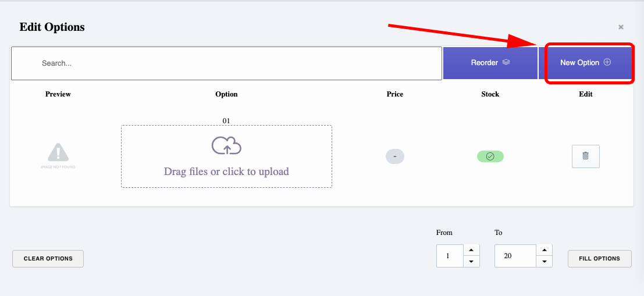Click the Stock column header

click(x=490, y=94)
